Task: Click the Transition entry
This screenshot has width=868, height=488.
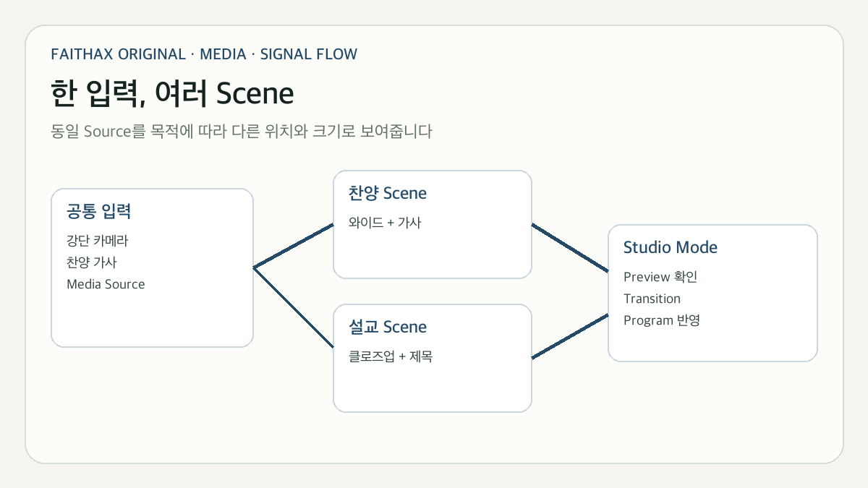Action: click(652, 299)
